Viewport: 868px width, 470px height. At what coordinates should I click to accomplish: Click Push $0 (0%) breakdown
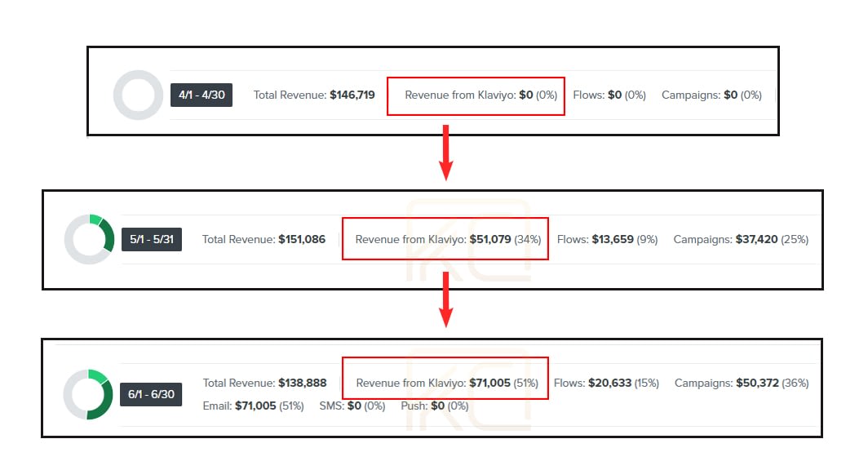tap(435, 406)
